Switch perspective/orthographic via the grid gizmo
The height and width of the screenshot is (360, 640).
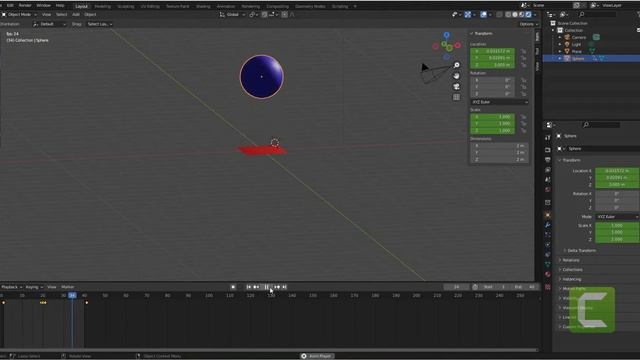(456, 97)
